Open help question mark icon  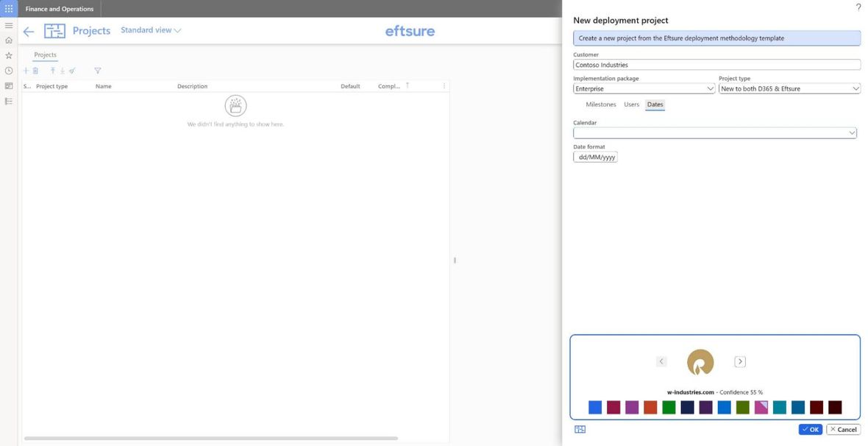coord(858,7)
